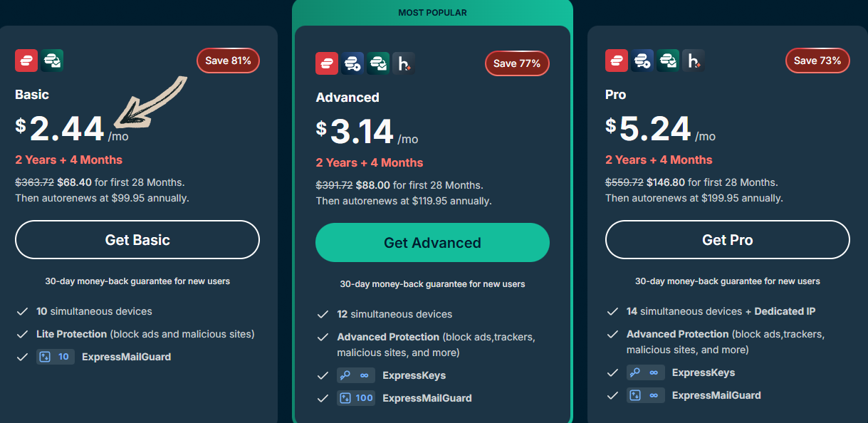868x423 pixels.
Task: Click the red ExpressVPN logo on Basic plan
Action: tap(26, 61)
